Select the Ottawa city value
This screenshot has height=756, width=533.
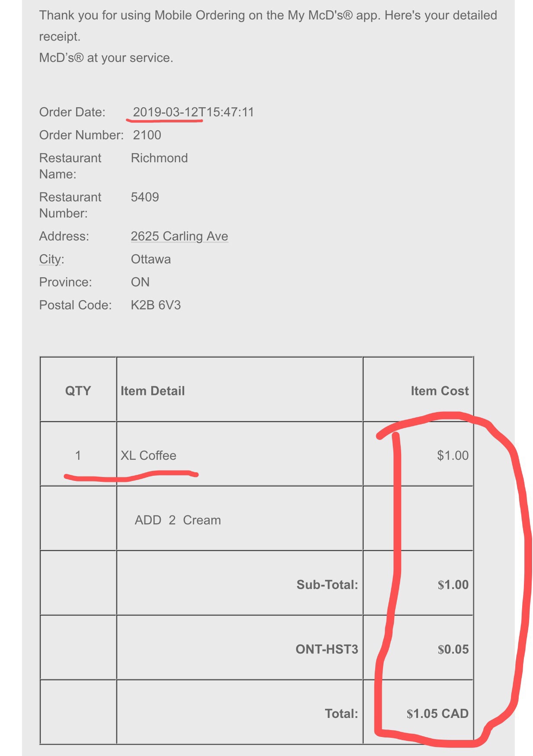coord(151,259)
